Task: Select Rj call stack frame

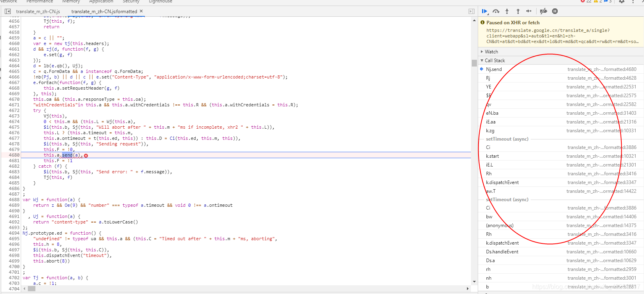Action: (561, 78)
